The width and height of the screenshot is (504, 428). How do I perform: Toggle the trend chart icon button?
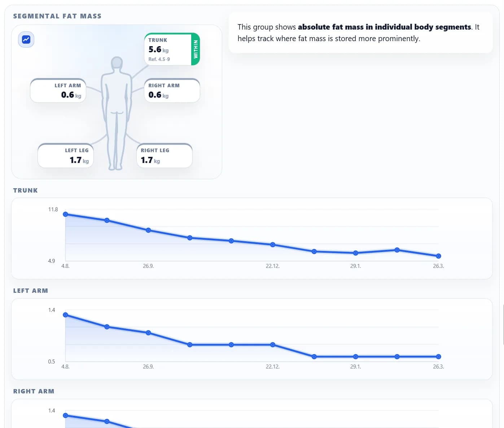tap(26, 39)
